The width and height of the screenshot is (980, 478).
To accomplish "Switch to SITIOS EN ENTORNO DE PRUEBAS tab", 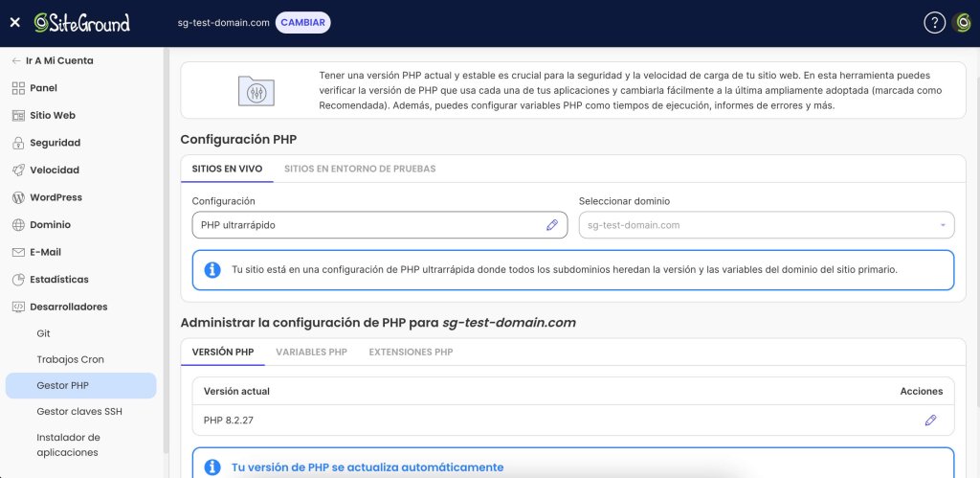I will tap(360, 169).
